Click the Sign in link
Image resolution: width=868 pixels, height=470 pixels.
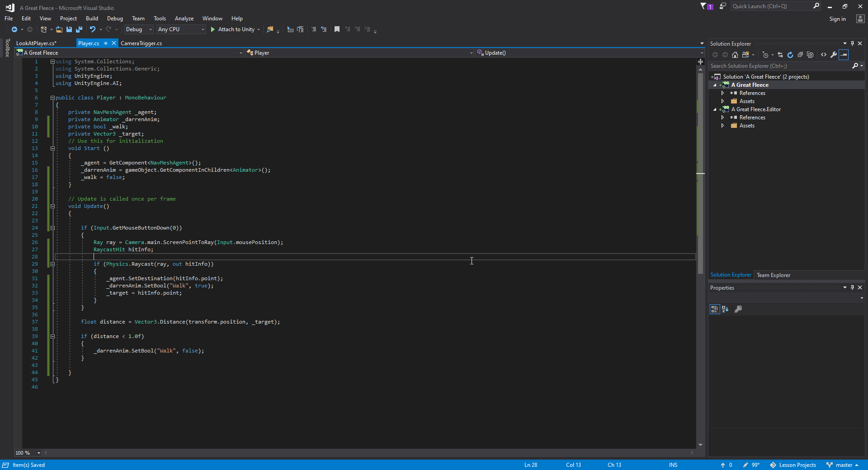(837, 19)
